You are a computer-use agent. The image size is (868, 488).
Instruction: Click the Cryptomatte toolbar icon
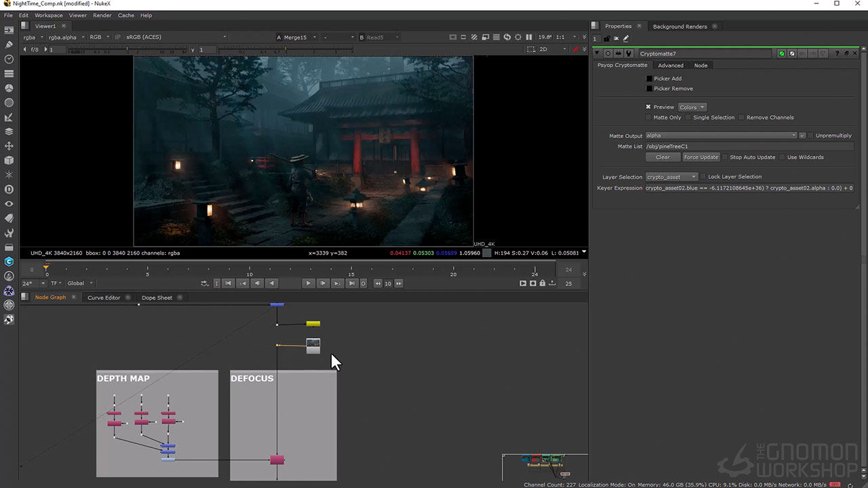tap(9, 262)
